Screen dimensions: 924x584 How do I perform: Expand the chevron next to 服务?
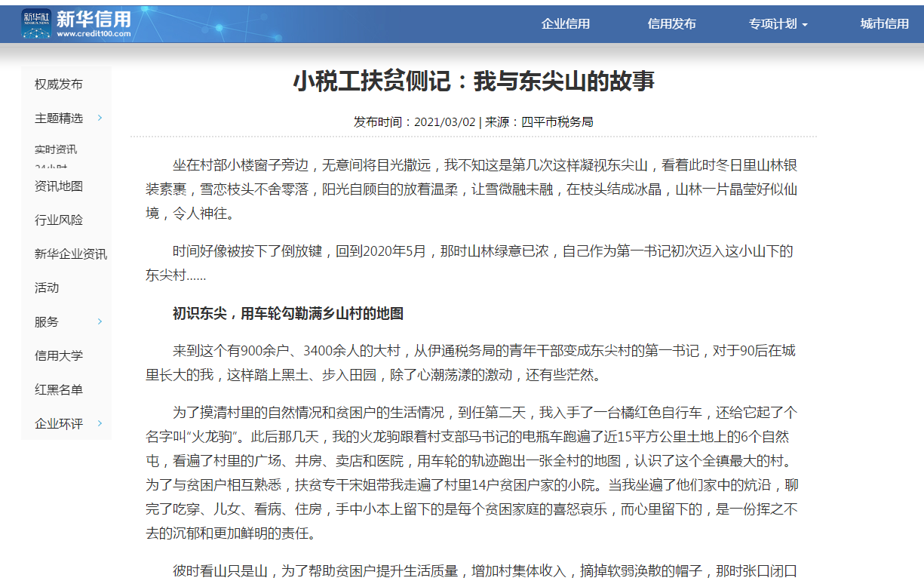[100, 321]
